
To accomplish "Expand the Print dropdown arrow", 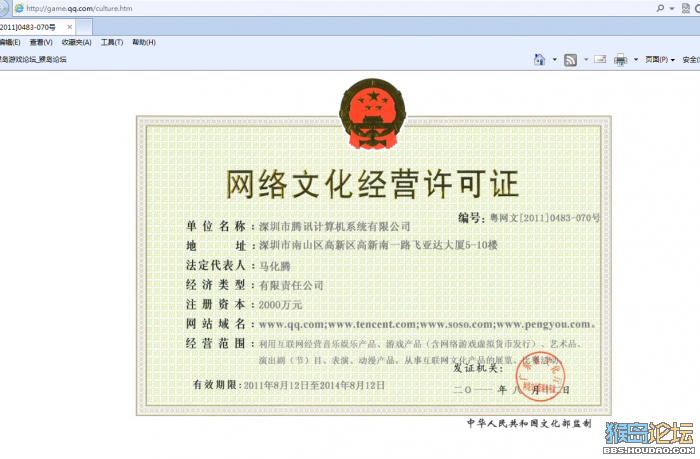I will 636,59.
